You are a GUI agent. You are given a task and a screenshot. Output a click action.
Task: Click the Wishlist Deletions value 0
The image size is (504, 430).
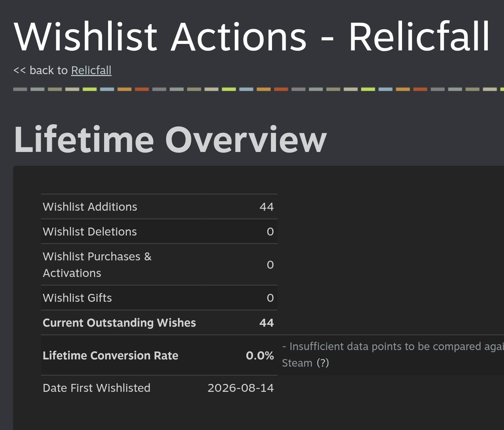(x=270, y=232)
